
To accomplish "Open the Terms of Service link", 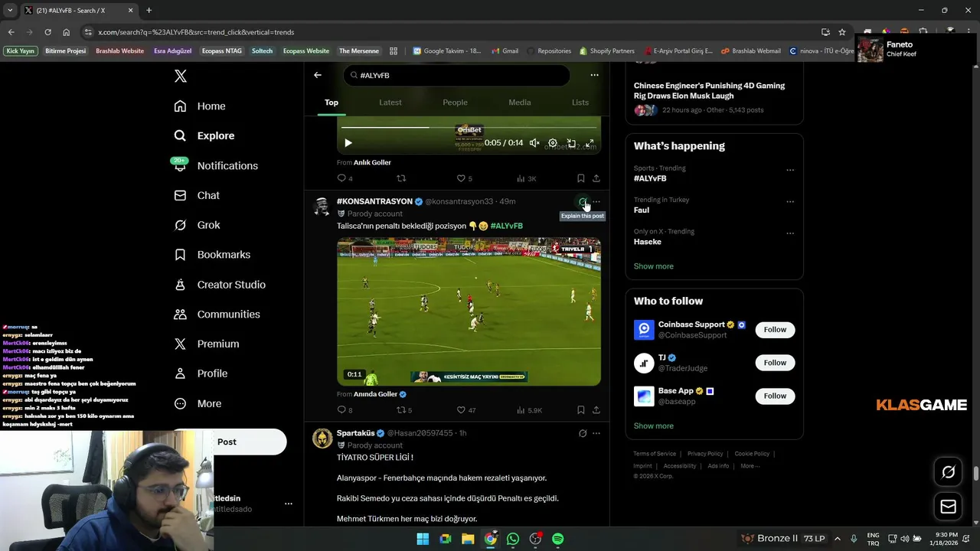I will 655,454.
